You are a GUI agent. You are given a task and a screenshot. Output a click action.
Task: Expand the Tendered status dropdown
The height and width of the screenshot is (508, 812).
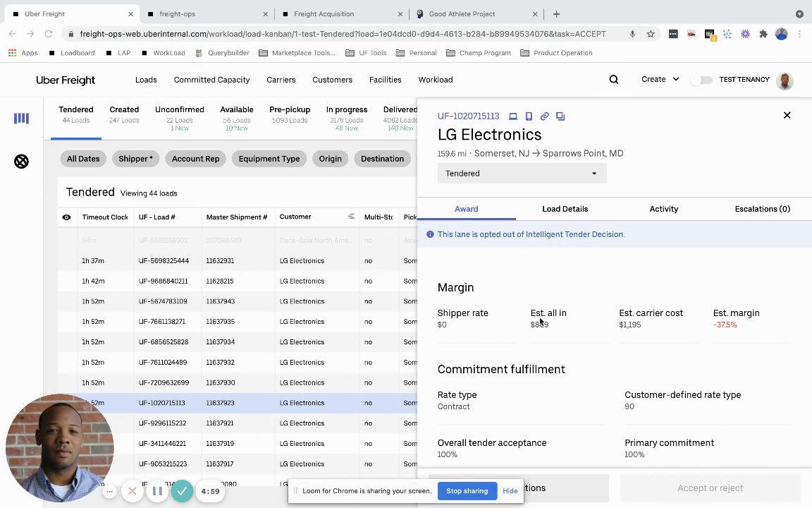(522, 174)
